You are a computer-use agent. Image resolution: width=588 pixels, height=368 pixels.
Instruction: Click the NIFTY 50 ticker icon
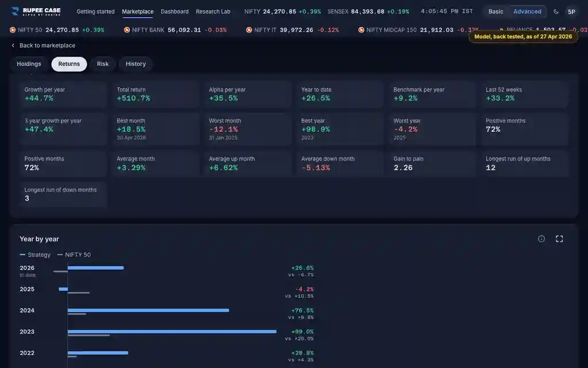coord(13,30)
